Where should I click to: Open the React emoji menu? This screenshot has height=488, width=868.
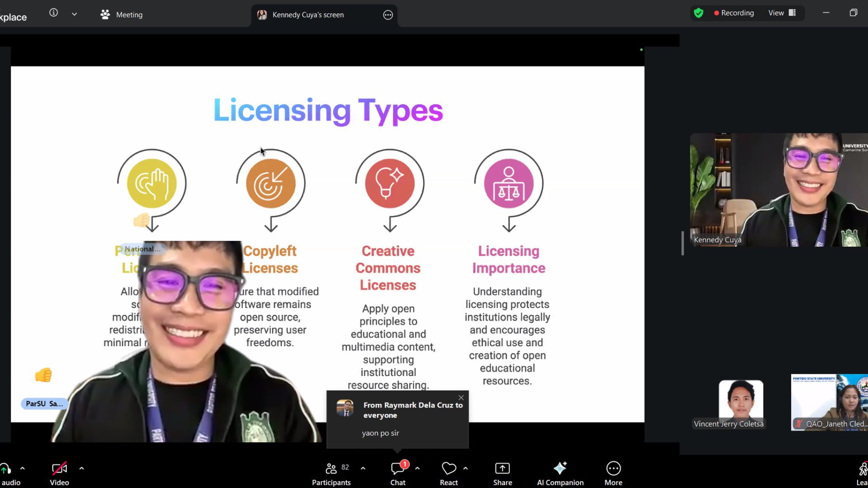click(x=449, y=473)
